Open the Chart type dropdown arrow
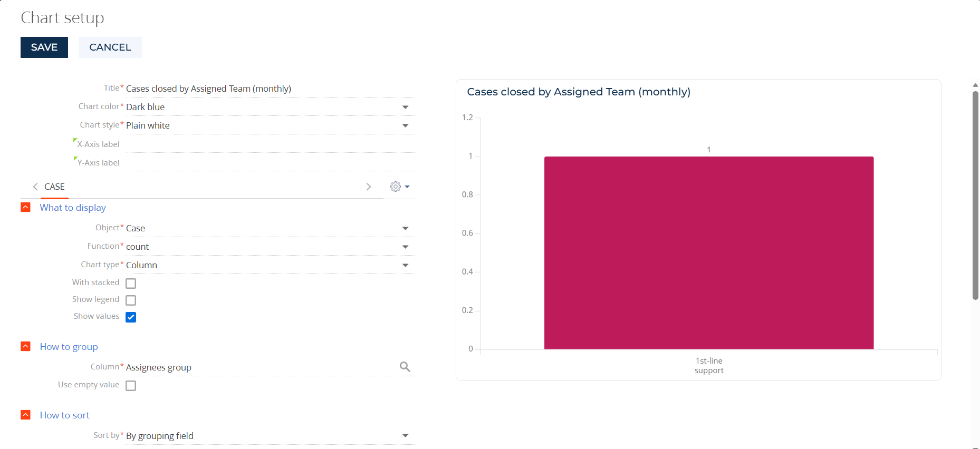 405,265
